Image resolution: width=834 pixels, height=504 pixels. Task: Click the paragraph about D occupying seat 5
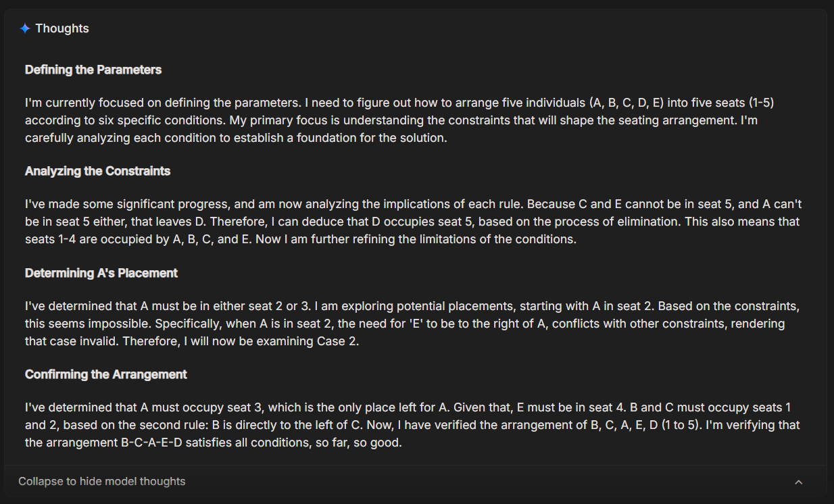click(413, 222)
